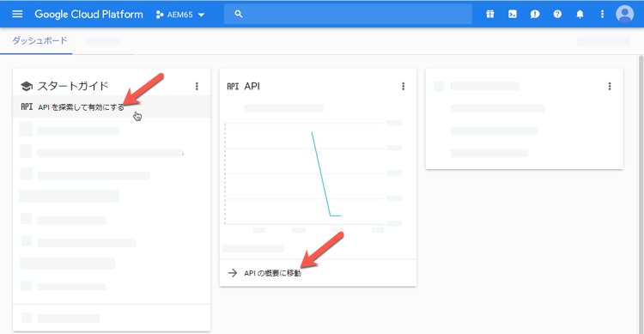Click the graduation cap icon beside スタートガイド
644x334 pixels.
point(27,86)
